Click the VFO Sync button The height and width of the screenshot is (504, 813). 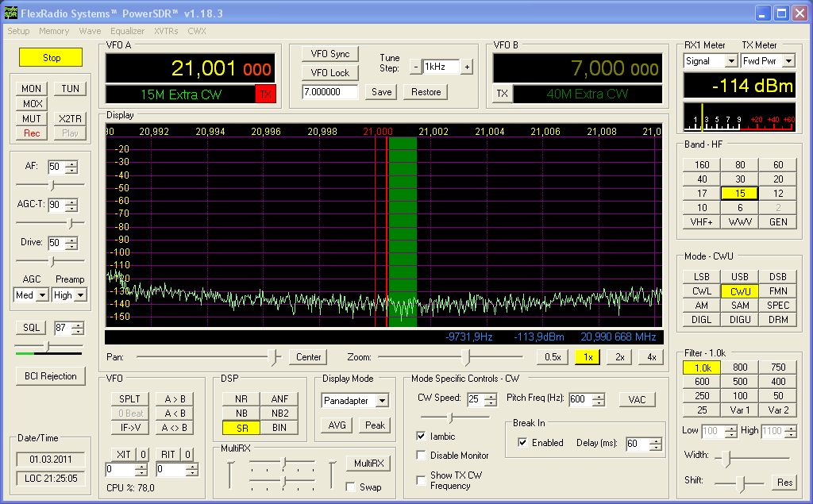coord(330,54)
